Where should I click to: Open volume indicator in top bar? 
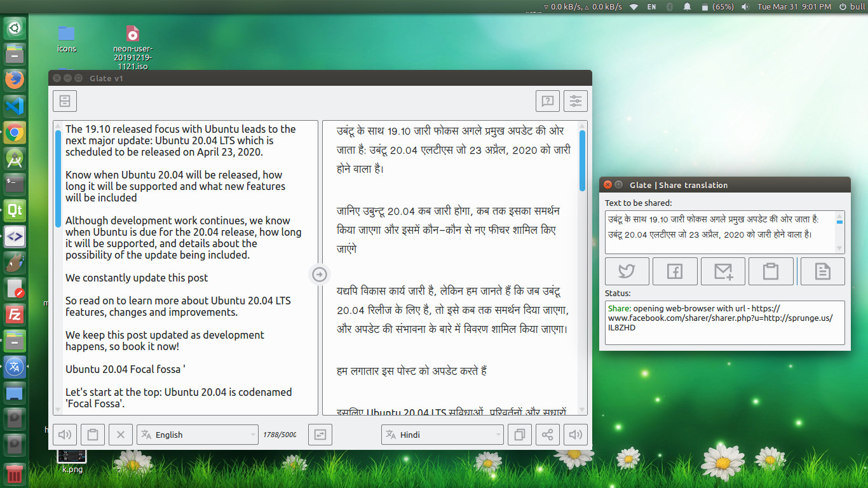[745, 7]
